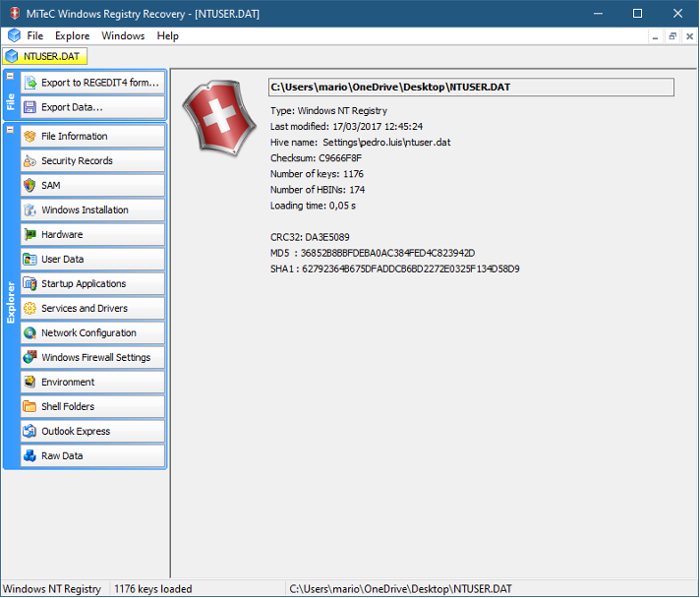Open the Help menu
Screen dimensions: 700x598
[168, 35]
